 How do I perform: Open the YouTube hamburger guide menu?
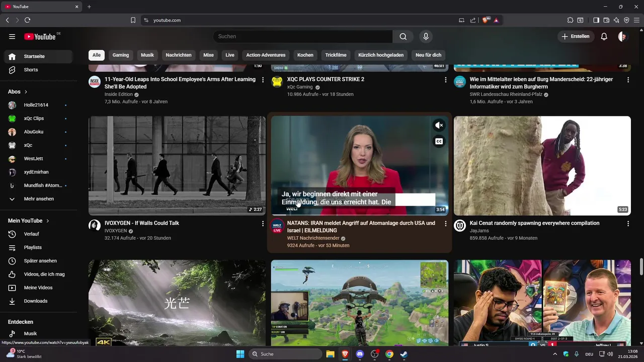(x=12, y=36)
